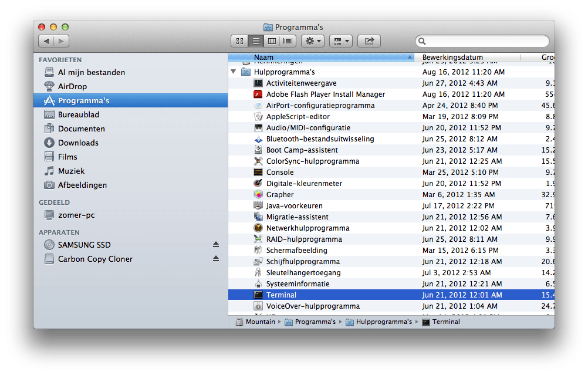588x375 pixels.
Task: Select Schijfhulpprogramma in the file list
Action: click(x=303, y=262)
